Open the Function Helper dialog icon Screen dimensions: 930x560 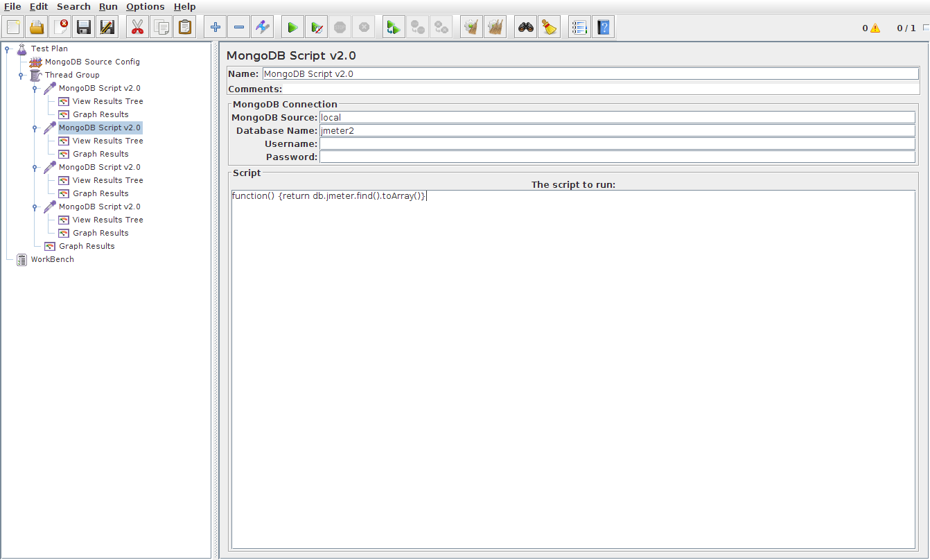[579, 28]
